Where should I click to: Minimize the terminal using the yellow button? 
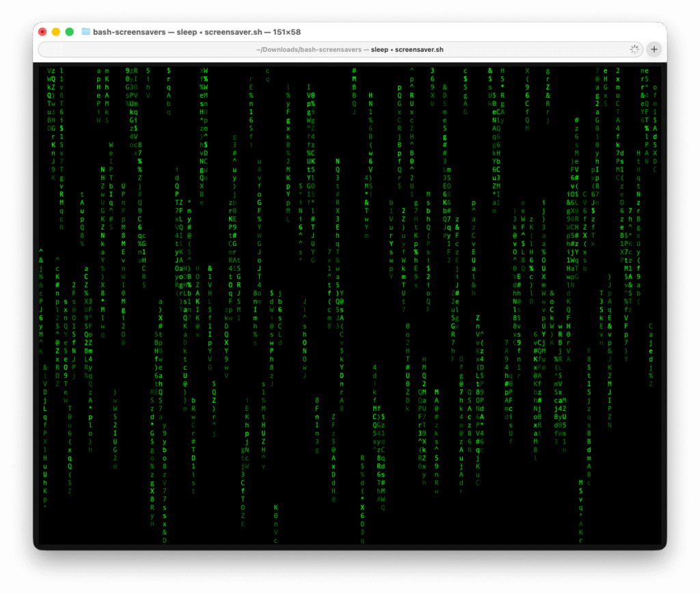pos(56,31)
